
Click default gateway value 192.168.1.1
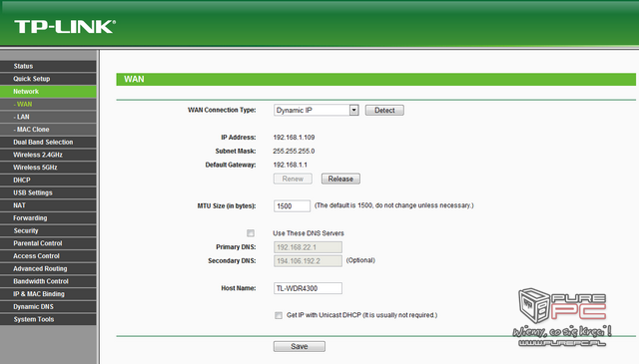(x=290, y=165)
